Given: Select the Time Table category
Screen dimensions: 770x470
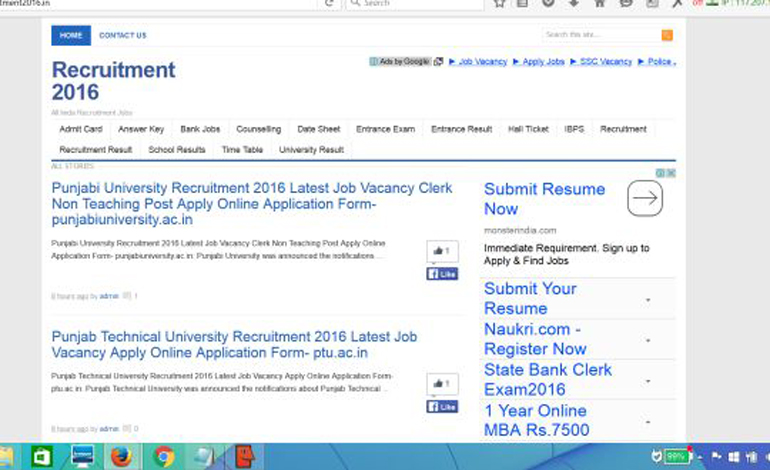Looking at the screenshot, I should point(242,150).
